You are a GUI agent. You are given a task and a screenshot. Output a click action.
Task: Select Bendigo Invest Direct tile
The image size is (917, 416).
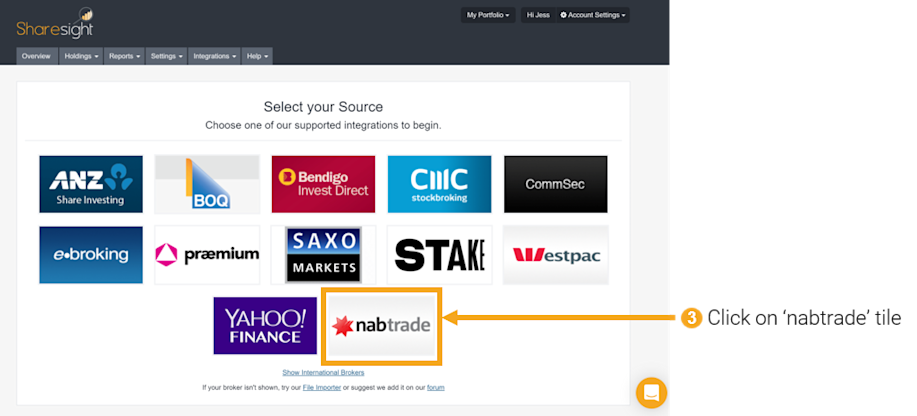323,184
